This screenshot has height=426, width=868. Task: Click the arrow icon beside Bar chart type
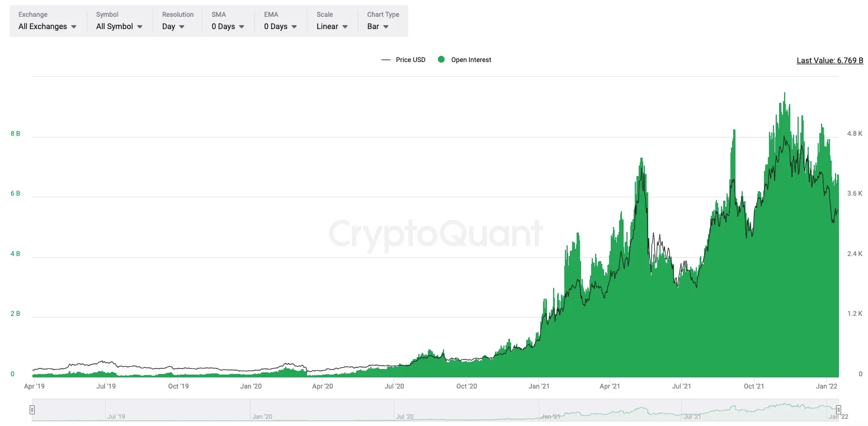pyautogui.click(x=386, y=27)
